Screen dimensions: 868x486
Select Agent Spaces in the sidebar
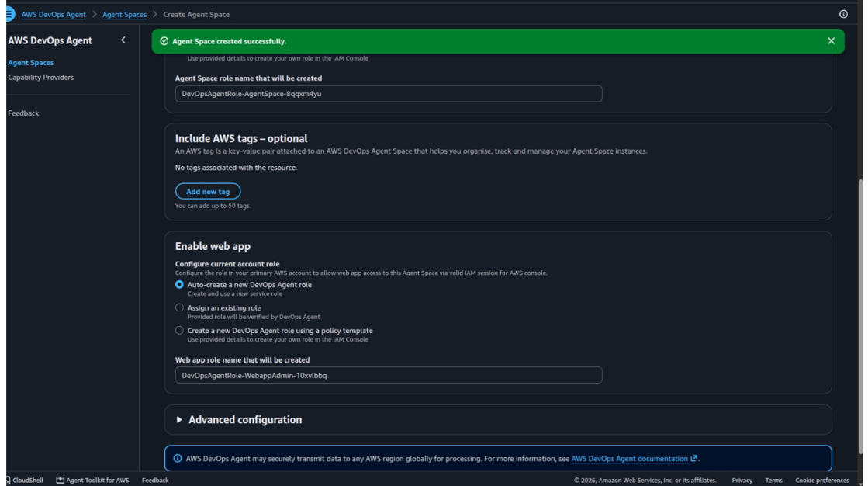(30, 63)
